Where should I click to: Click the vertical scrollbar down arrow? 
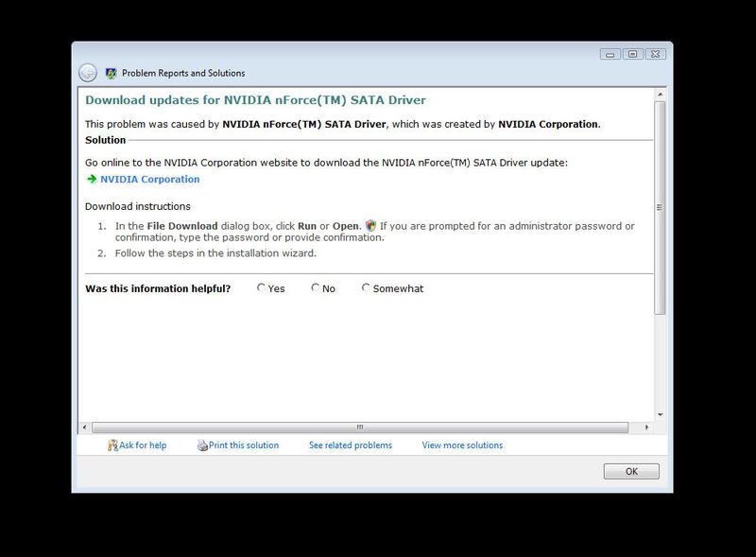[x=660, y=414]
